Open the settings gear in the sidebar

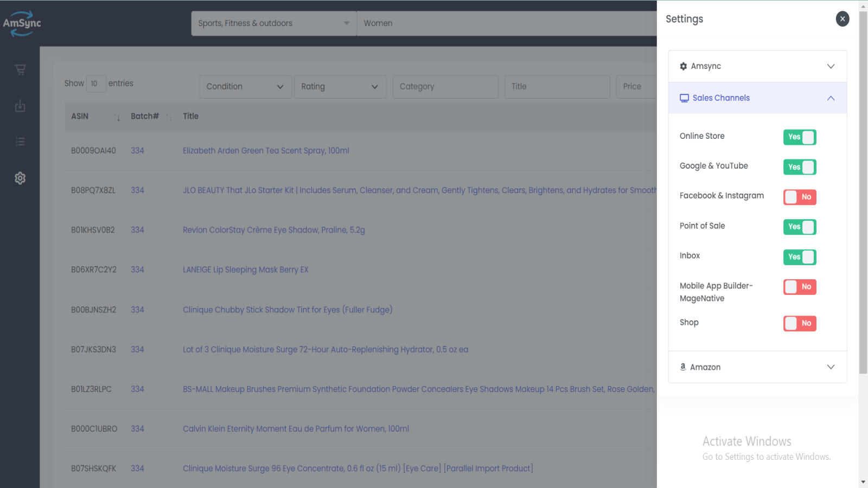click(20, 178)
